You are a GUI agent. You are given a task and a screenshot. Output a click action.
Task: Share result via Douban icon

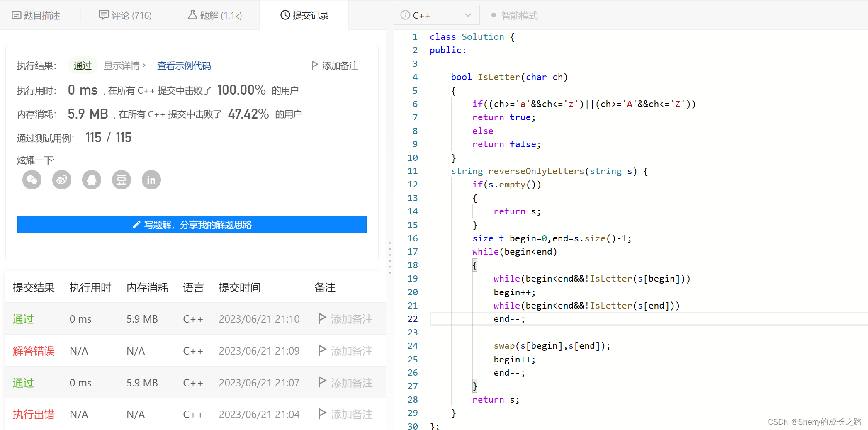122,180
